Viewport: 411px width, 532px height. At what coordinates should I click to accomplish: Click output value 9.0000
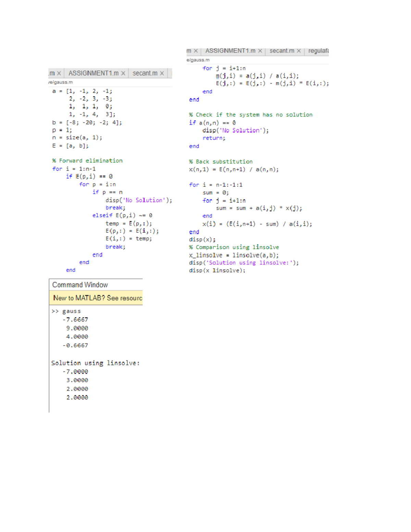[x=77, y=328]
